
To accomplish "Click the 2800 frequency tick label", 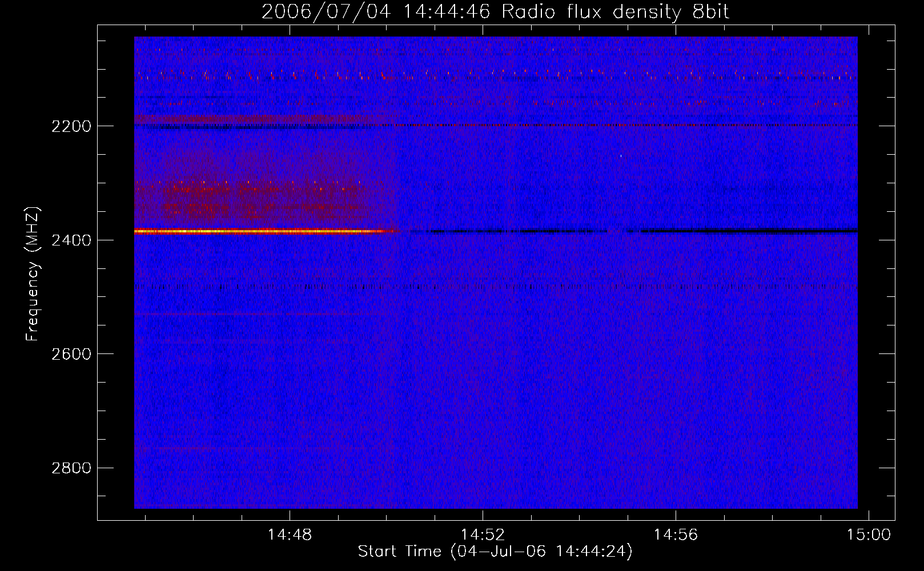I will (71, 468).
